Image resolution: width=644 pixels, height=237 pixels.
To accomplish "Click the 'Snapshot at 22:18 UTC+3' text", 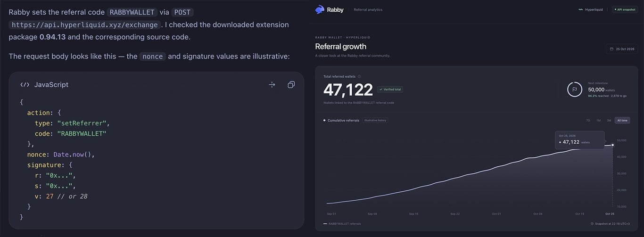I will pos(612,224).
